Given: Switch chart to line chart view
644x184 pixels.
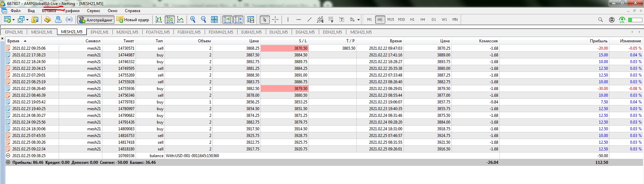Looking at the screenshot, I should (x=181, y=20).
